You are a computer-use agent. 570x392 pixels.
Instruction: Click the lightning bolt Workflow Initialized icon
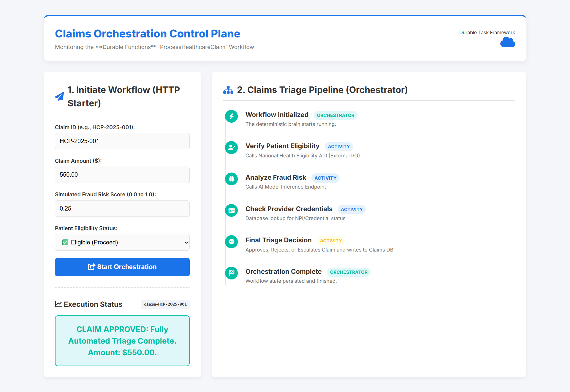tap(231, 116)
